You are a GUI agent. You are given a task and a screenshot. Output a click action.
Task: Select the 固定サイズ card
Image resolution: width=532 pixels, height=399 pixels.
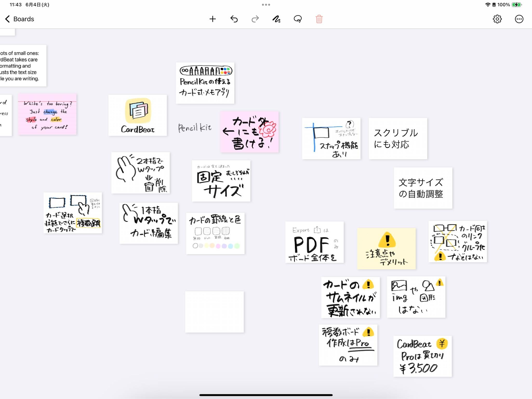click(221, 181)
